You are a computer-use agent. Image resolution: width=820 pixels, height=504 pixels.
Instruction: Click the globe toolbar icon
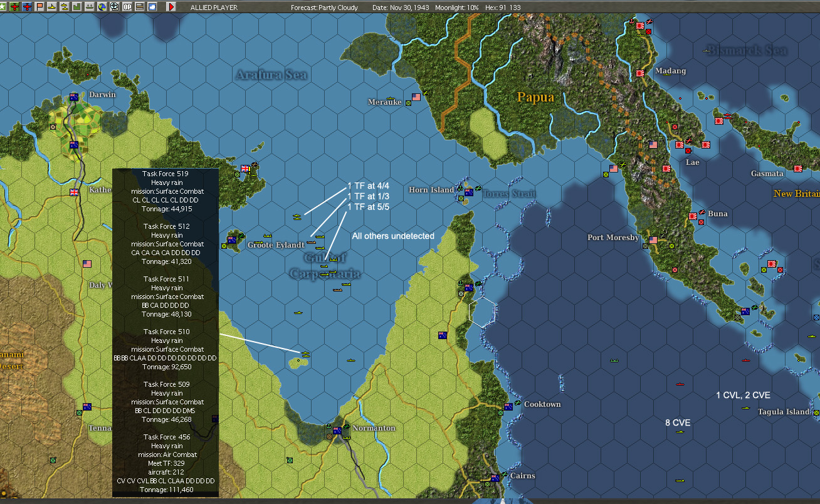click(x=102, y=6)
